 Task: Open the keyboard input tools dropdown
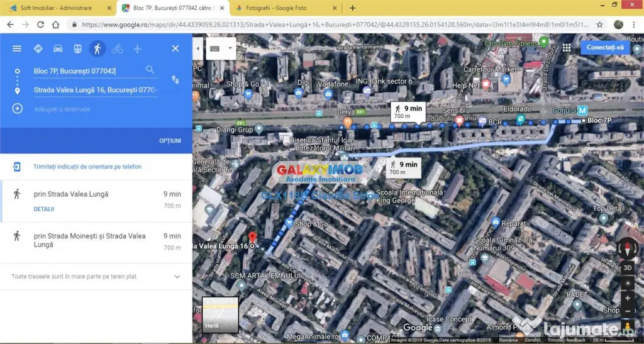click(x=221, y=48)
